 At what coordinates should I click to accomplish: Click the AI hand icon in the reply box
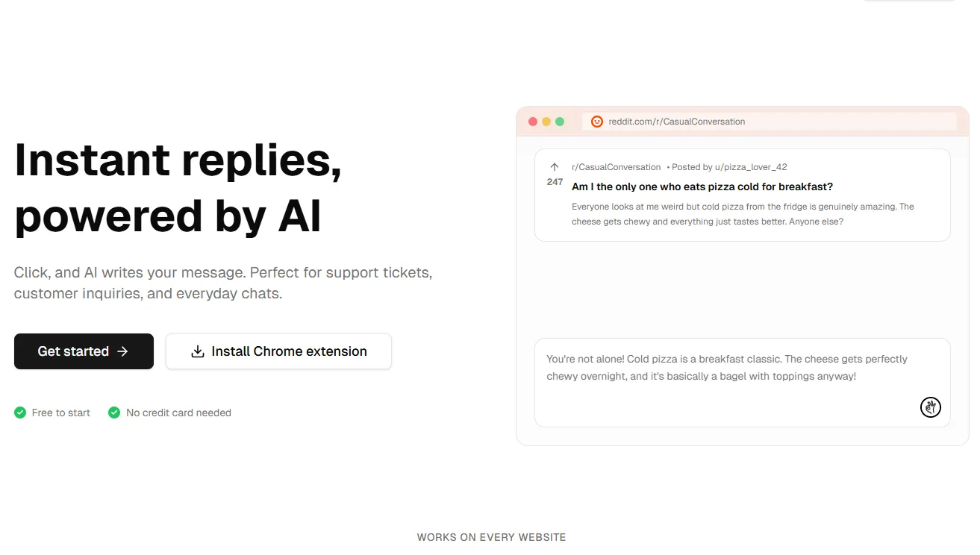click(x=930, y=407)
